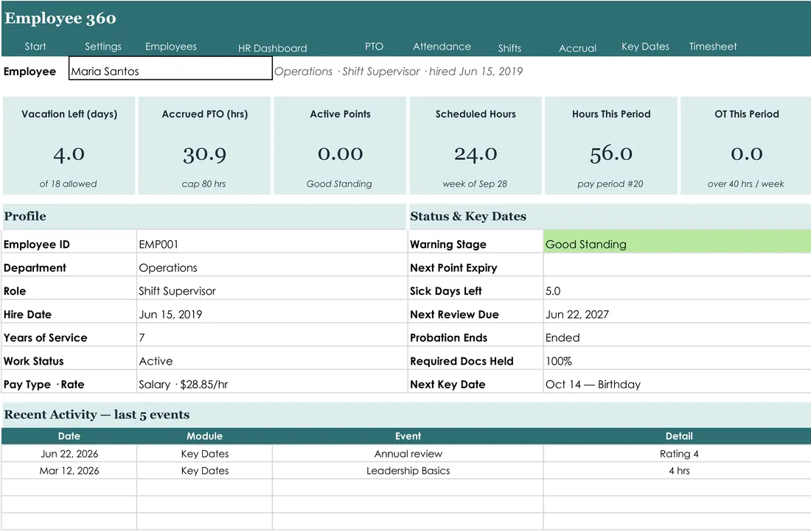The height and width of the screenshot is (532, 811).
Task: Select the 4 hrs detail cell
Action: [678, 471]
